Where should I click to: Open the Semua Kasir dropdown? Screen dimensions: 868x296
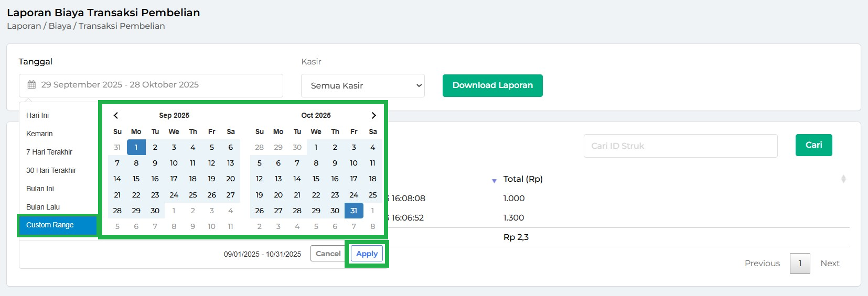click(362, 85)
